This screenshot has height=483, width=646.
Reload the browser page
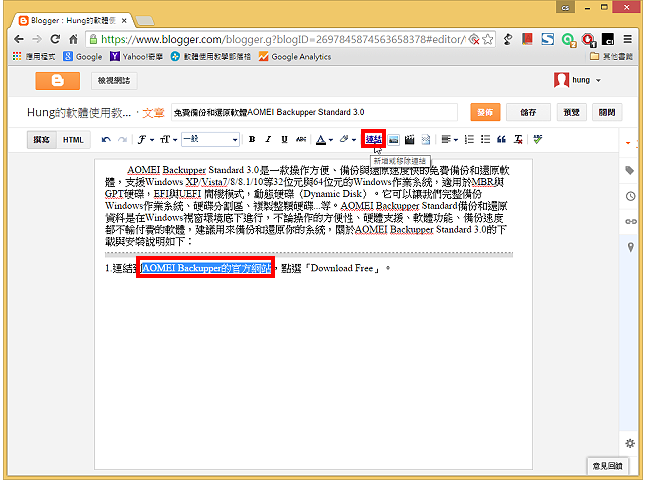[55, 39]
